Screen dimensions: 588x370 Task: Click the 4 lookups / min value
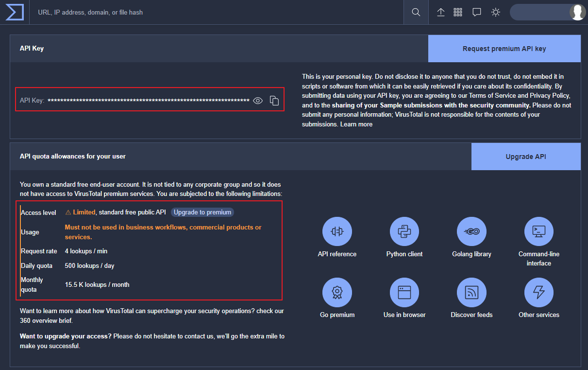pyautogui.click(x=86, y=251)
